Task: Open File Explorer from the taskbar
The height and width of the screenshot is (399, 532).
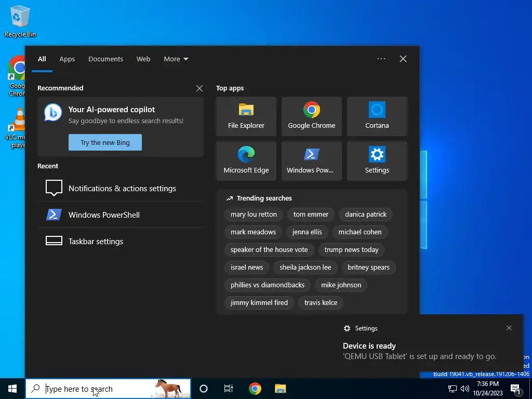Action: [280, 389]
